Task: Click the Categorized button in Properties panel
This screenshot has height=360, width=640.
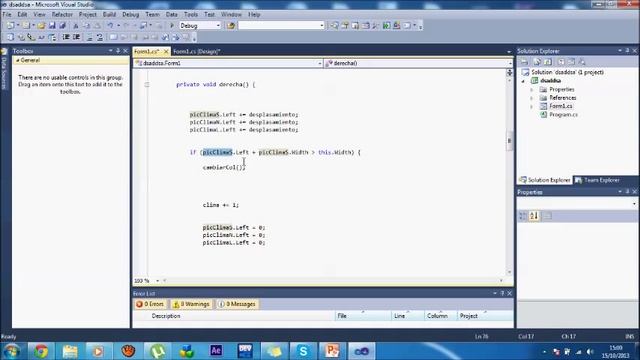Action: coord(523,216)
